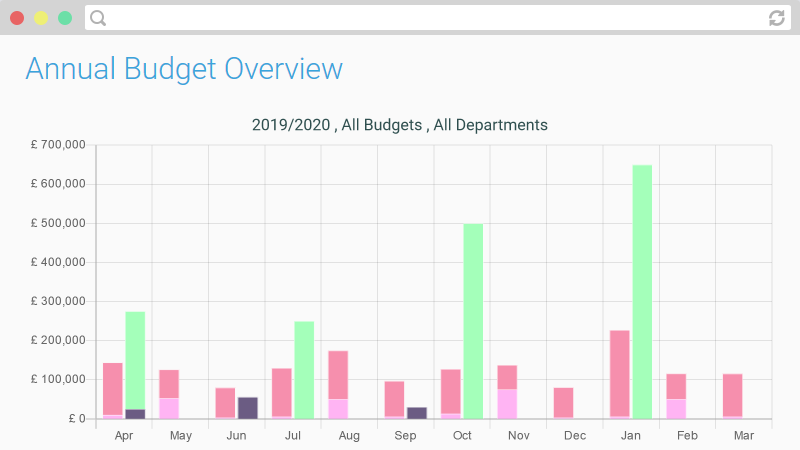Click the £ 700,000 axis value
Image resolution: width=800 pixels, height=450 pixels.
(x=58, y=145)
